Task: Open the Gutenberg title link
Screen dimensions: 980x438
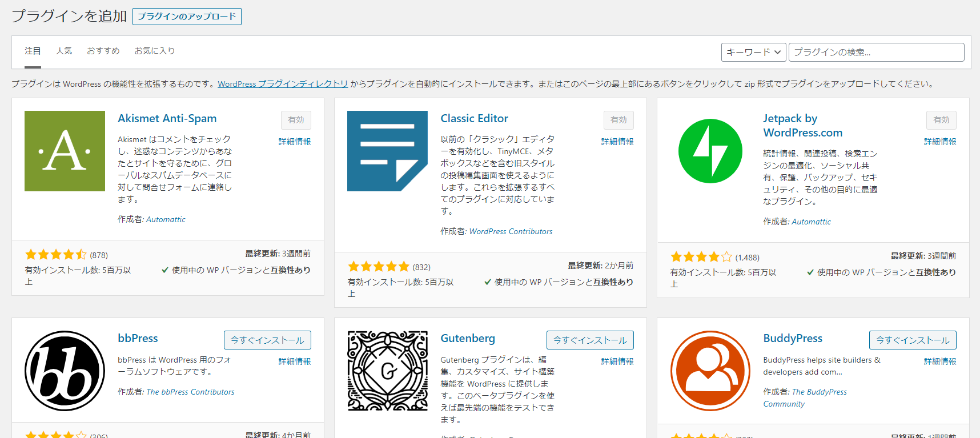Action: click(468, 338)
